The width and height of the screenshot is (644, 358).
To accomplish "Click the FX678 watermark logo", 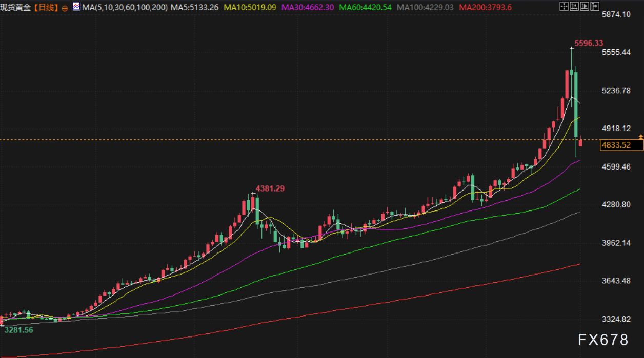I will (x=603, y=340).
